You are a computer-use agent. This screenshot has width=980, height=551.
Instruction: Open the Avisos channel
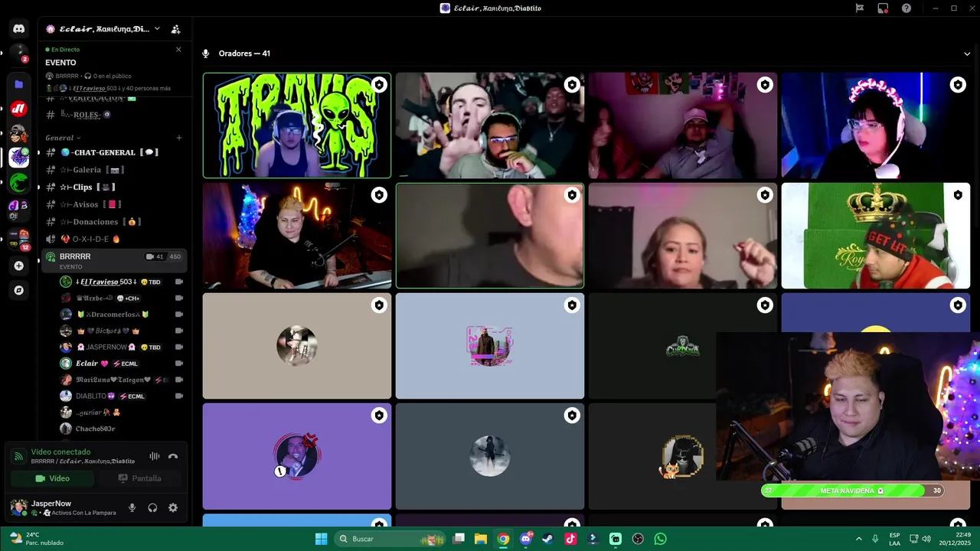click(113, 204)
